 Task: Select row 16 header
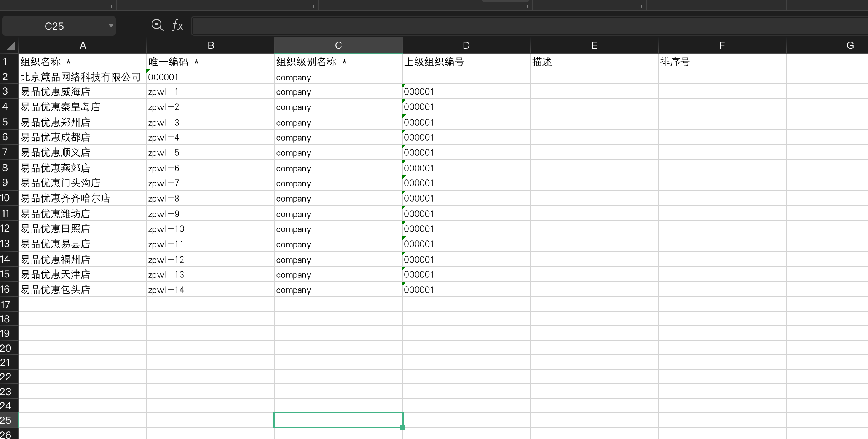pos(5,289)
